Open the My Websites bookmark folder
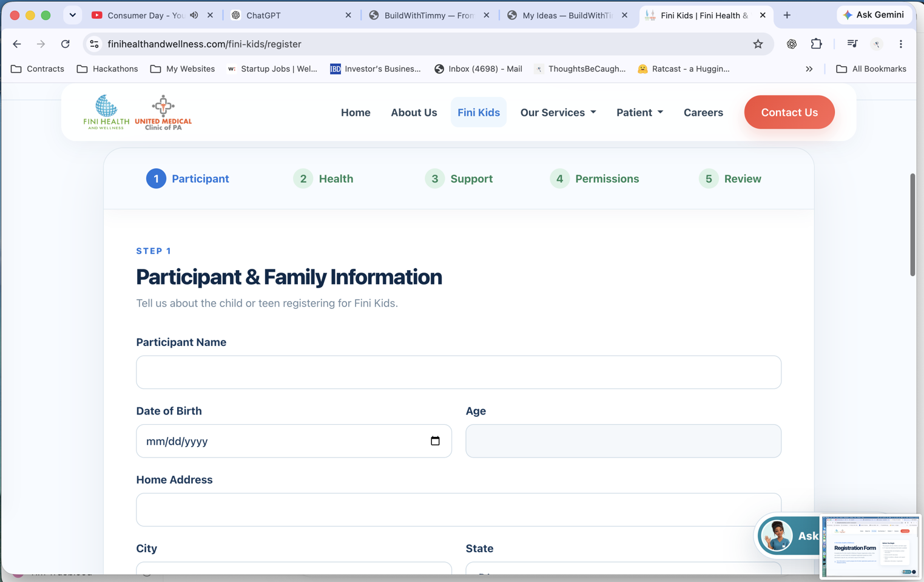This screenshot has width=924, height=582. [x=183, y=69]
